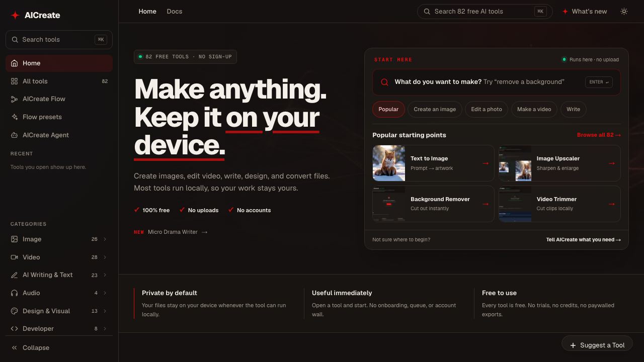
Task: Click the Design & Visual palette icon
Action: pos(14,311)
